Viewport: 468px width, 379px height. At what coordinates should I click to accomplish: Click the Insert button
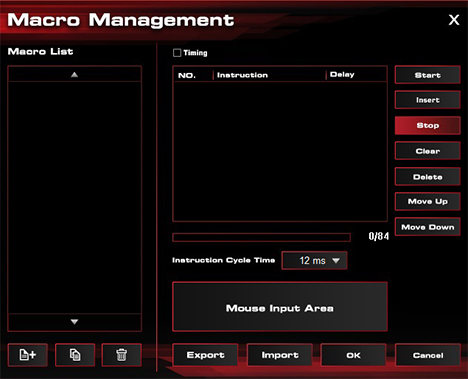(428, 100)
